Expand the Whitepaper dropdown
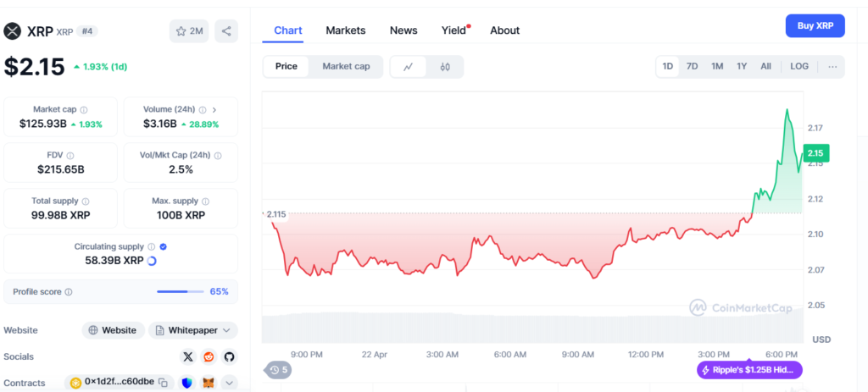The height and width of the screenshot is (392, 868). click(x=193, y=330)
